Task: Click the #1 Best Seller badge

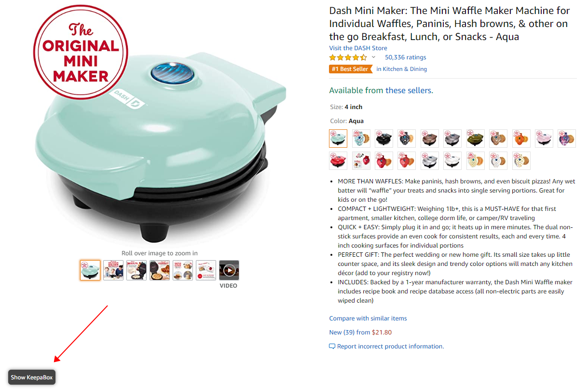Action: (x=351, y=69)
